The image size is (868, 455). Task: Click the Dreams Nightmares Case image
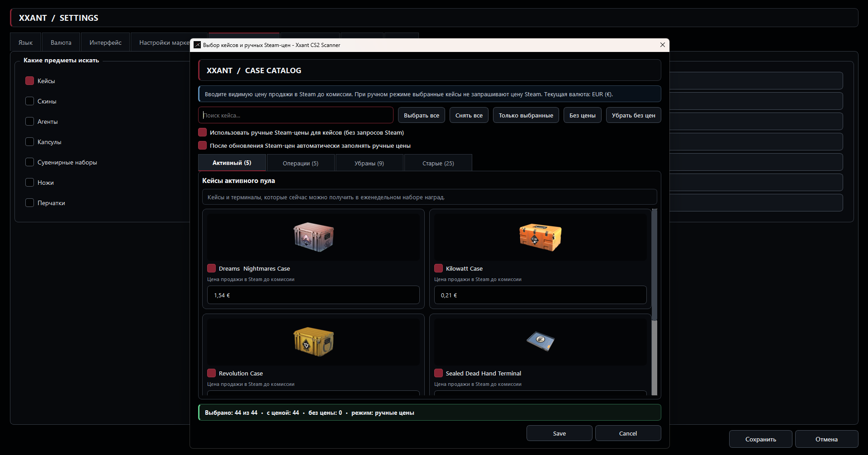(313, 237)
